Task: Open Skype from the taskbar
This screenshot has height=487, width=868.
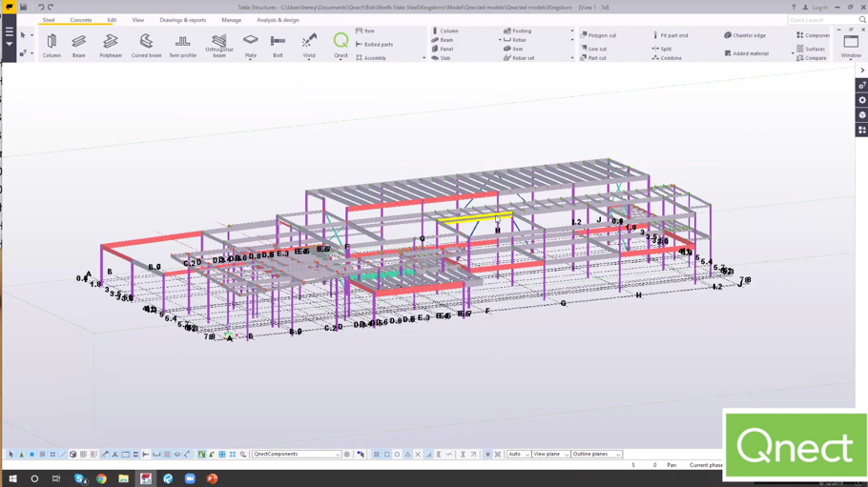Action: point(80,478)
